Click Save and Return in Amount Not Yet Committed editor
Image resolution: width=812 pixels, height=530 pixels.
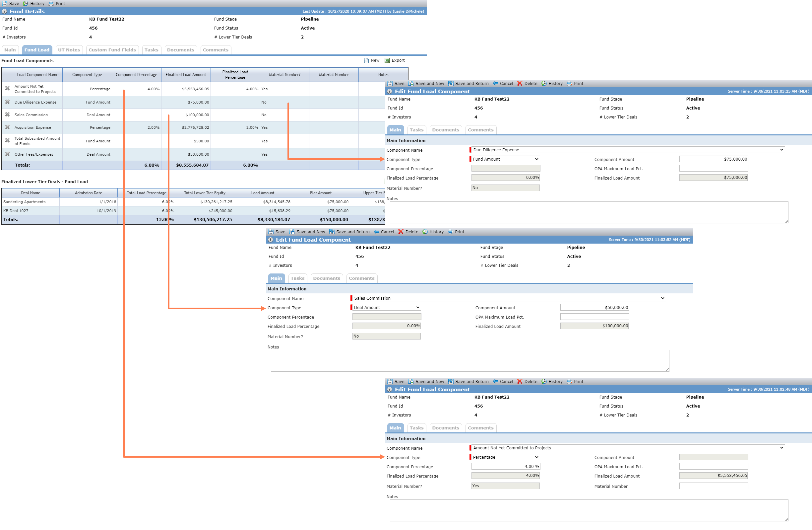468,381
